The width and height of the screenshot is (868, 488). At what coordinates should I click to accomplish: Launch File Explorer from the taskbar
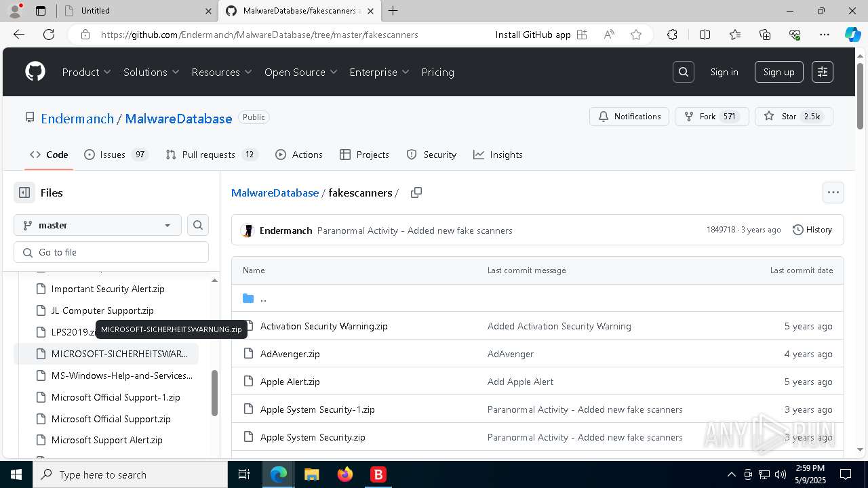311,474
